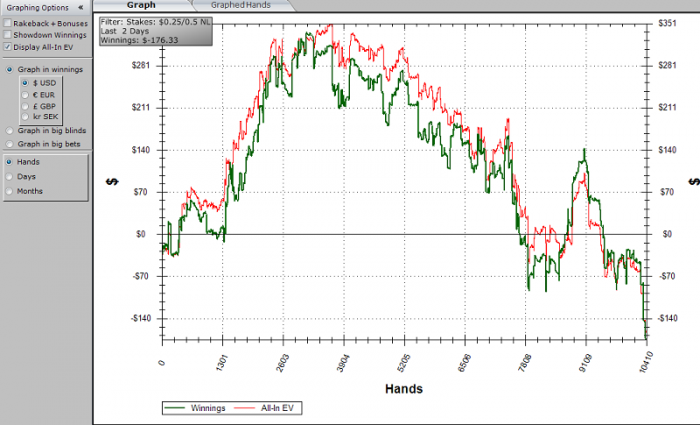700x425 pixels.
Task: Click the 1301 x-axis label
Action: pos(221,362)
